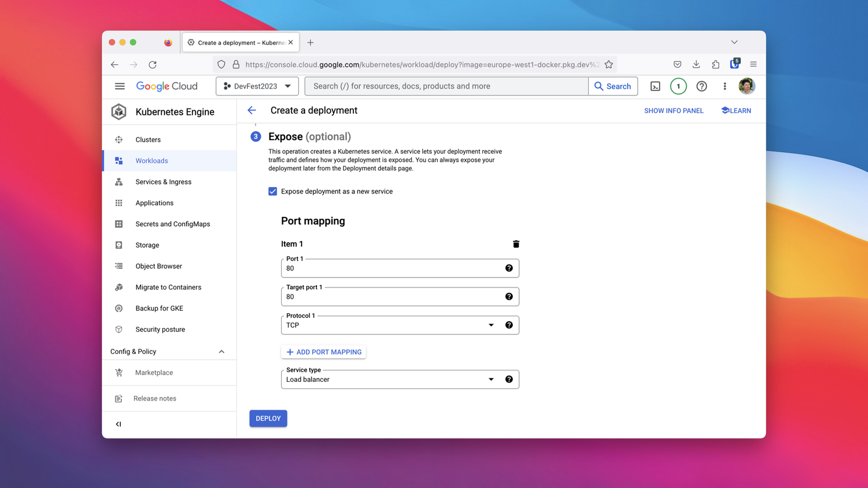
Task: Click SHOW INFO PANEL
Action: pyautogui.click(x=674, y=111)
